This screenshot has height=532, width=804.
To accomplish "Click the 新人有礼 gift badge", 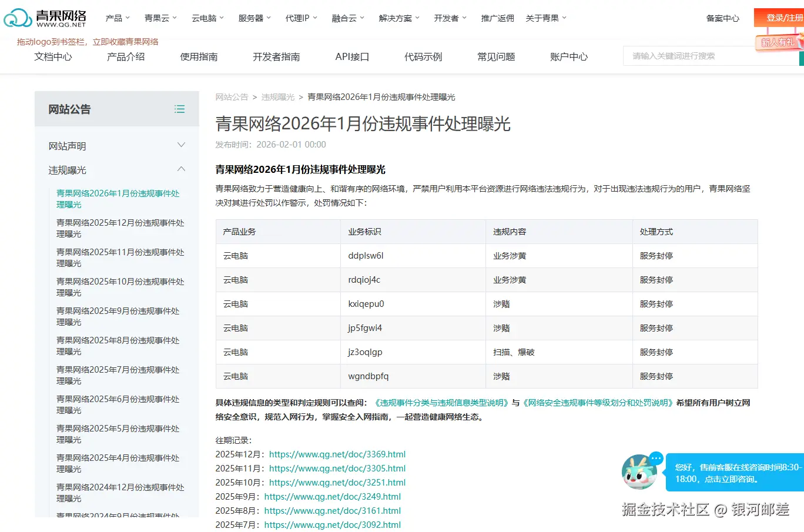I will (779, 42).
